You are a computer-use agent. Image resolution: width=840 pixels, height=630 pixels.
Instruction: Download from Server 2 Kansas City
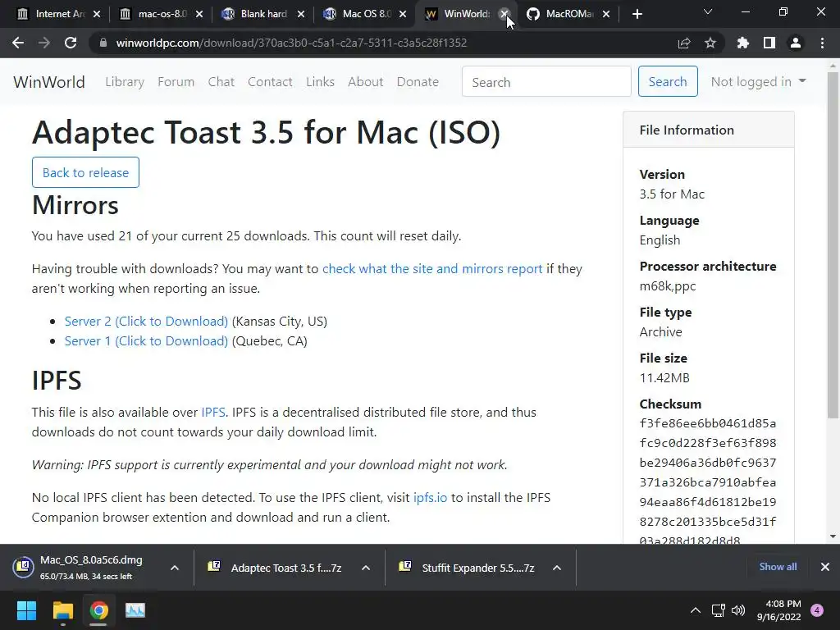point(146,322)
